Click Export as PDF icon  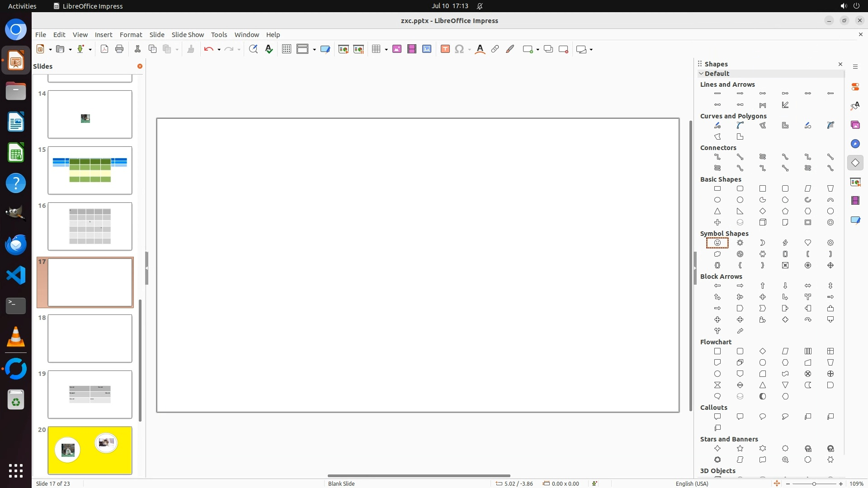coord(104,49)
